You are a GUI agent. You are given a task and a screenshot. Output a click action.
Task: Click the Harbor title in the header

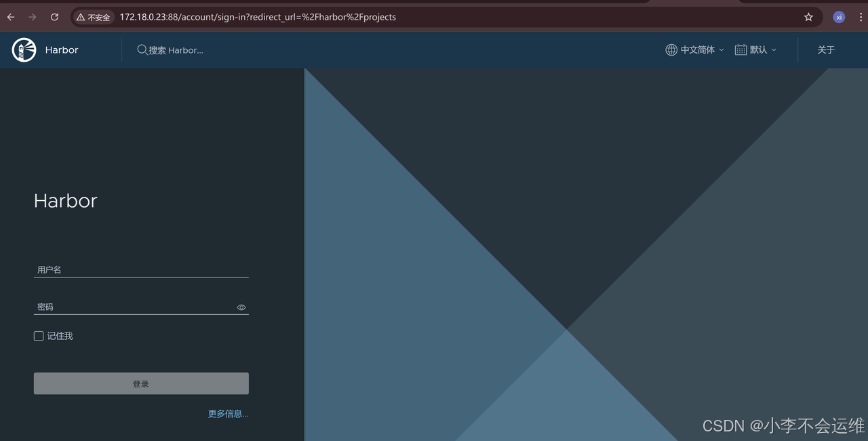[62, 50]
